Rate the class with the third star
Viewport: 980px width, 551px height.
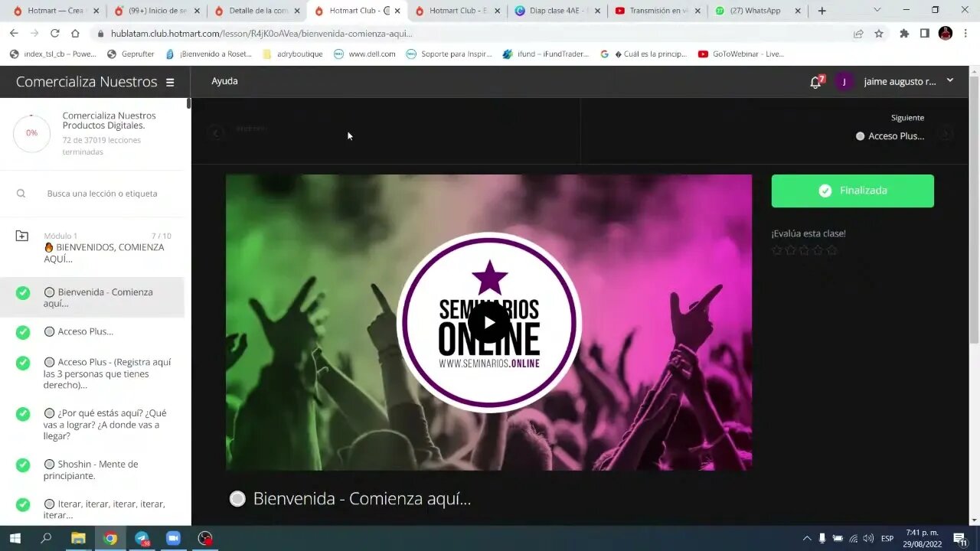pyautogui.click(x=805, y=250)
